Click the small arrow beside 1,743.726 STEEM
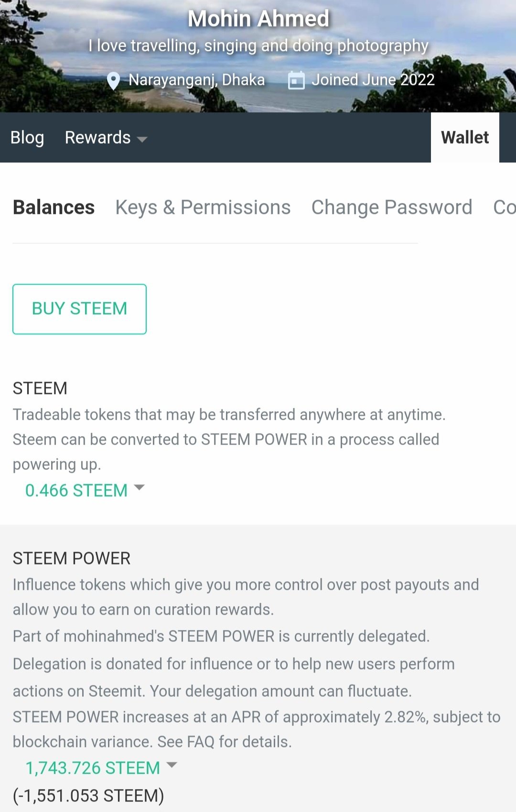The width and height of the screenshot is (516, 812). 172,765
